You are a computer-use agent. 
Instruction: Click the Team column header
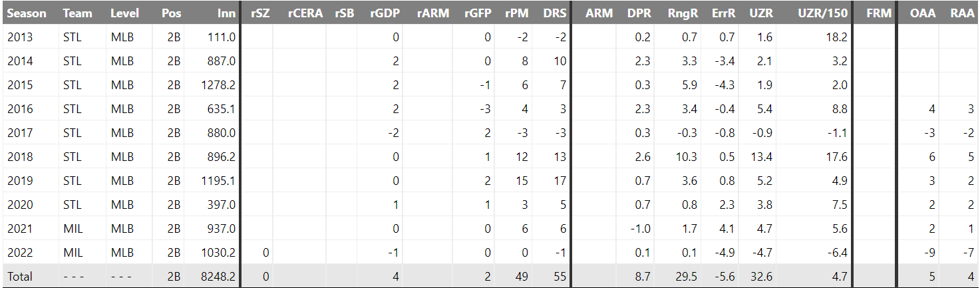(x=77, y=13)
